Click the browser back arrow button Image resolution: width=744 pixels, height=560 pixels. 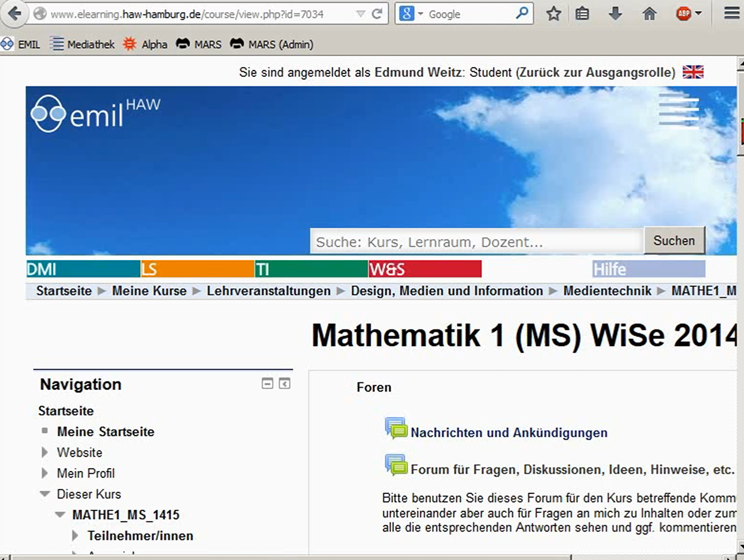14,13
